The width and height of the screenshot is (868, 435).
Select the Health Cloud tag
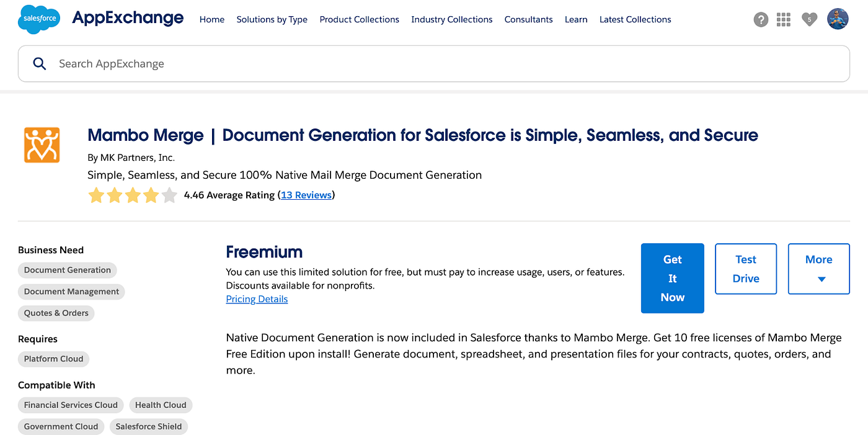click(x=161, y=405)
